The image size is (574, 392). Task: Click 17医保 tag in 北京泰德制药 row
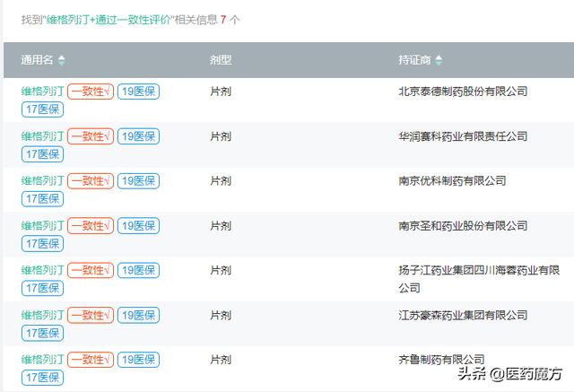tap(42, 109)
